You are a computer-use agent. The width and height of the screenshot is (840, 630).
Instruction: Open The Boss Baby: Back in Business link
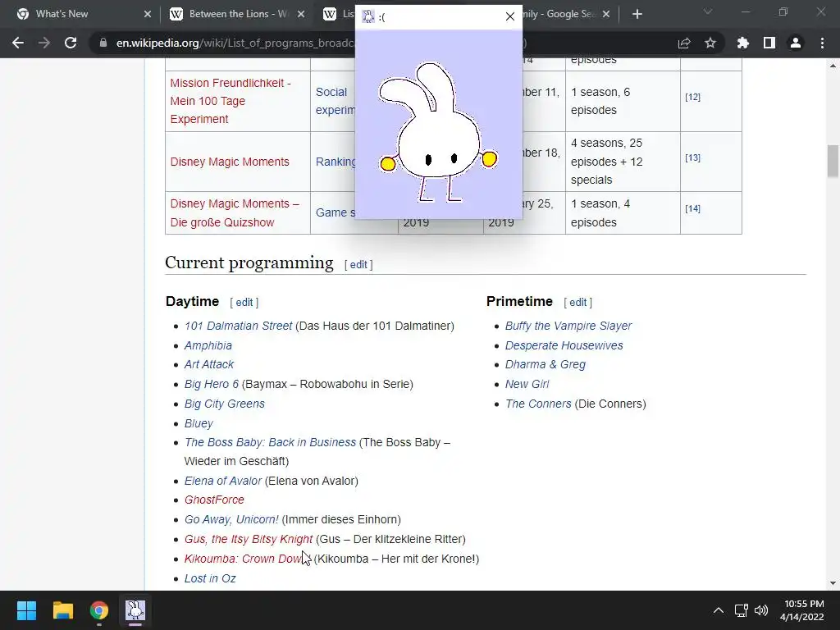click(x=270, y=442)
